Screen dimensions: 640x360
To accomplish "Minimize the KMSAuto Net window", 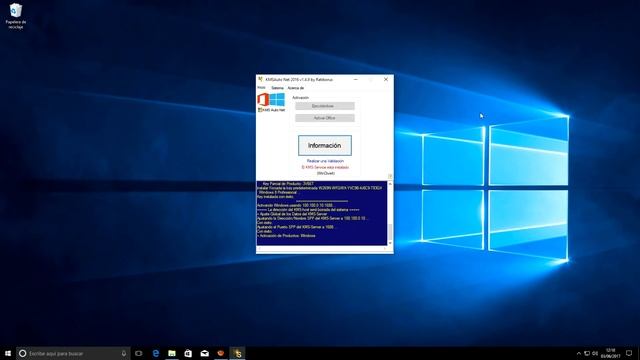I will click(x=356, y=80).
